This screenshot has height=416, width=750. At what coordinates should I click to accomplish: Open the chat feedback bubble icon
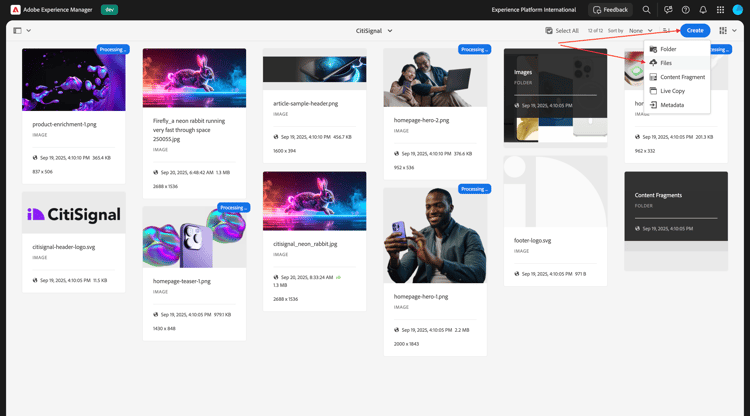[x=668, y=10]
